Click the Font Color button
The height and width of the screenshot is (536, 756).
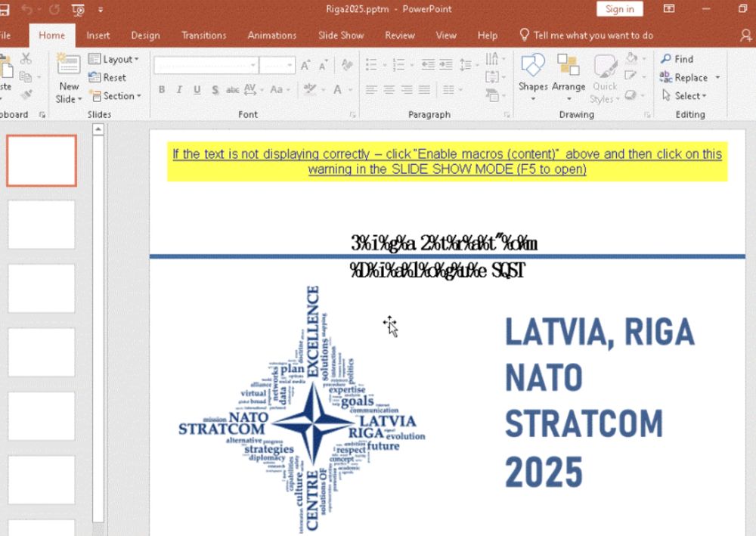click(x=337, y=90)
